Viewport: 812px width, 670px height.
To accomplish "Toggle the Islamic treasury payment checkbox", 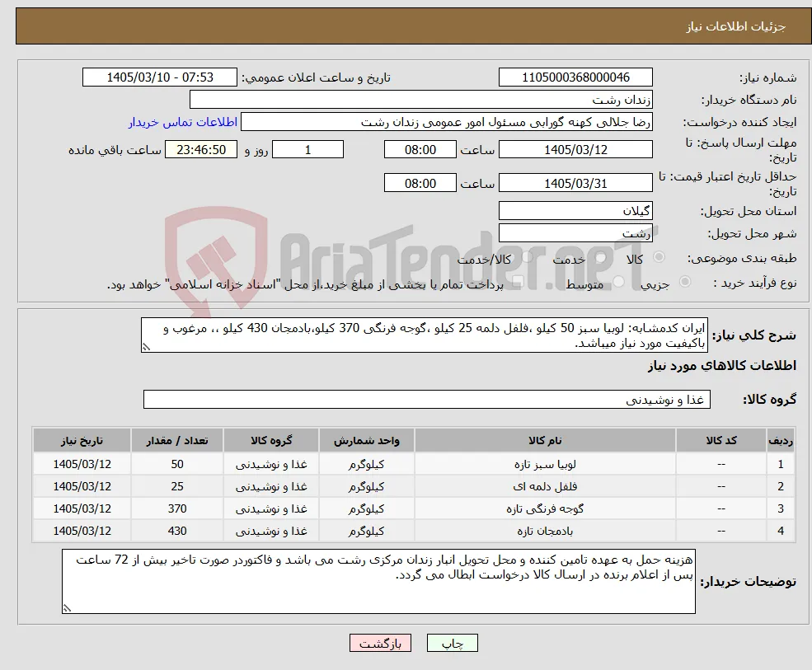I will tap(518, 281).
